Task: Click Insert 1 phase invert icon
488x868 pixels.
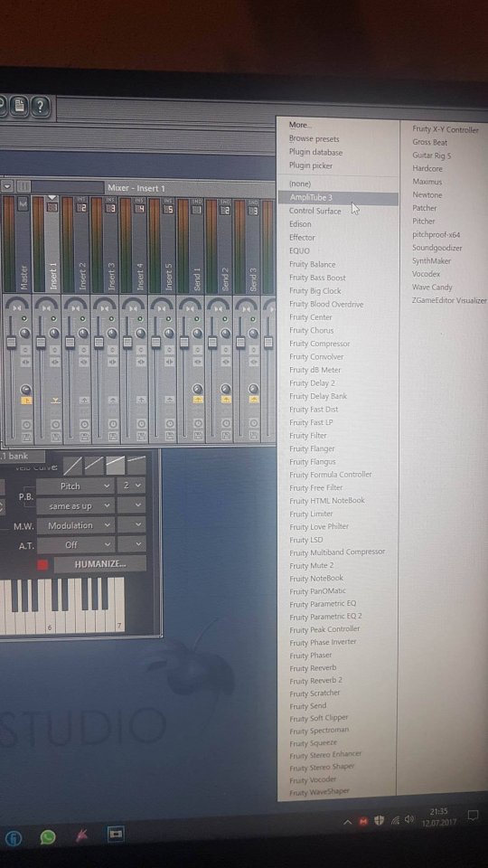Action: pyautogui.click(x=55, y=350)
